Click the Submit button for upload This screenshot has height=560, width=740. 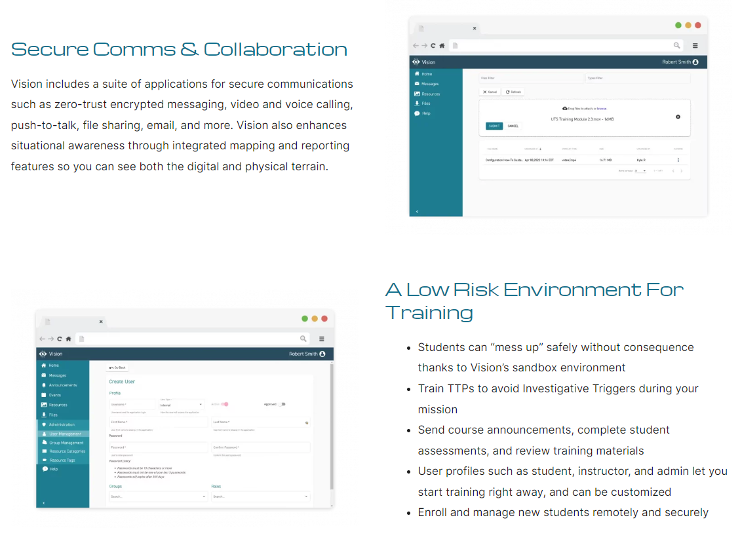point(494,126)
